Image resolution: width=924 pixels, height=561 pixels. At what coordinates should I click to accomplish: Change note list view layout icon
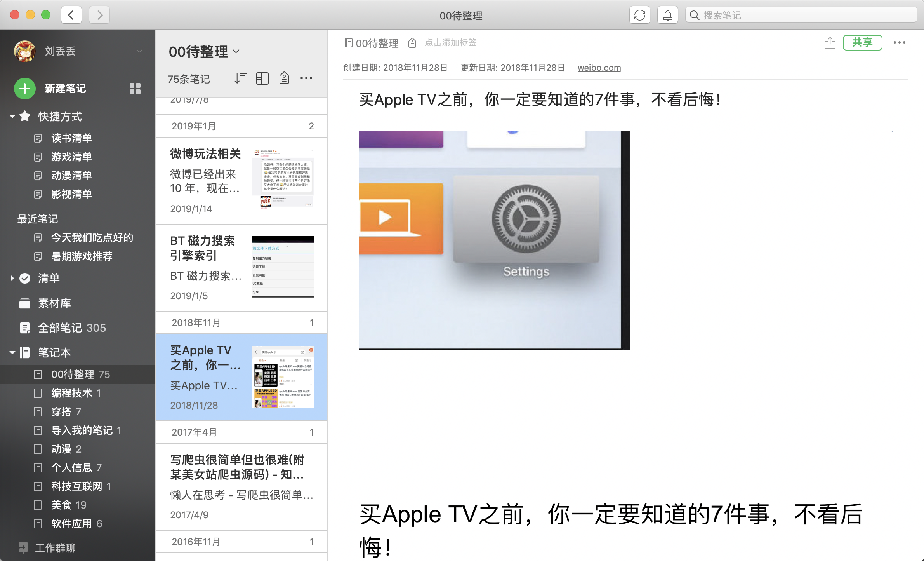pos(262,78)
